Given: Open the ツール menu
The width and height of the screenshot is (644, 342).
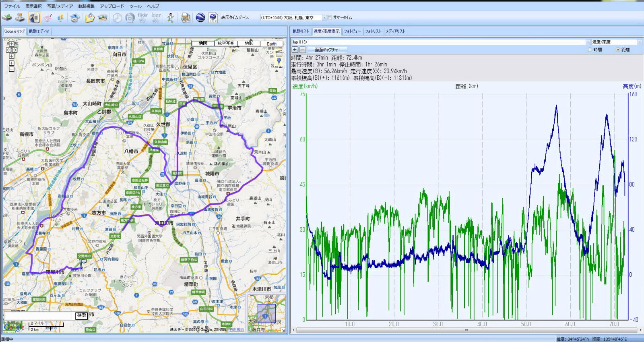Looking at the screenshot, I should click(136, 6).
